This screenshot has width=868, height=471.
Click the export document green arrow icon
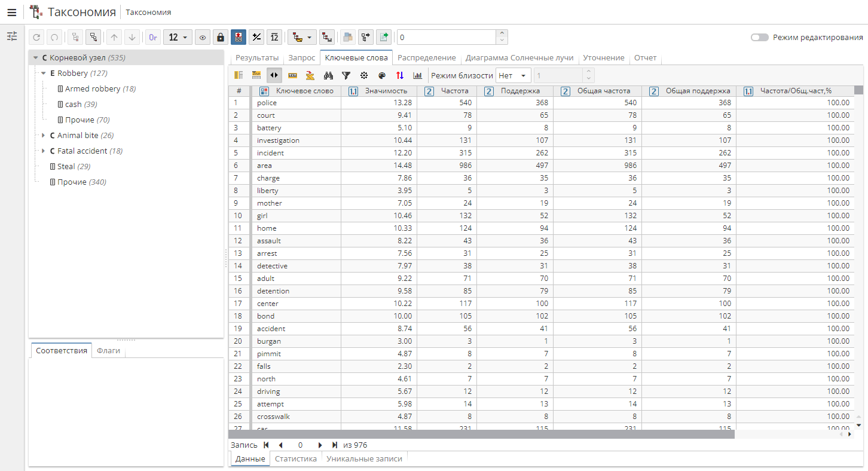383,37
